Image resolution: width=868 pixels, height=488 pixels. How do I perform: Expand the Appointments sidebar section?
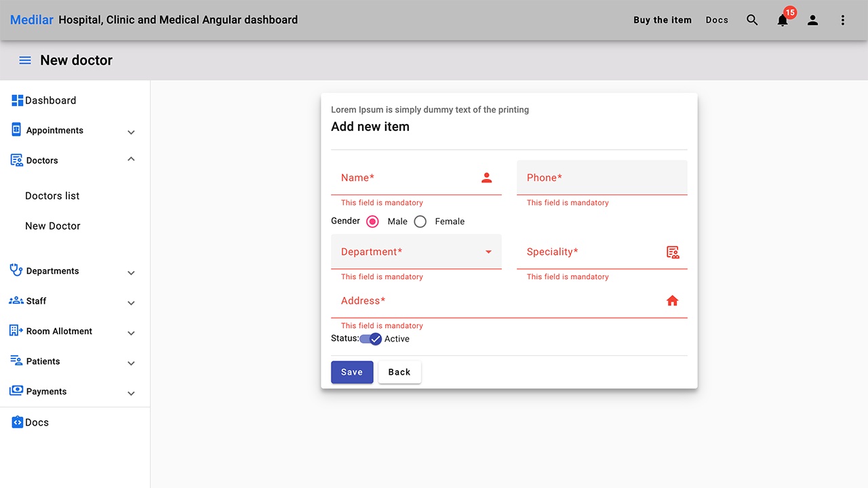click(x=130, y=131)
